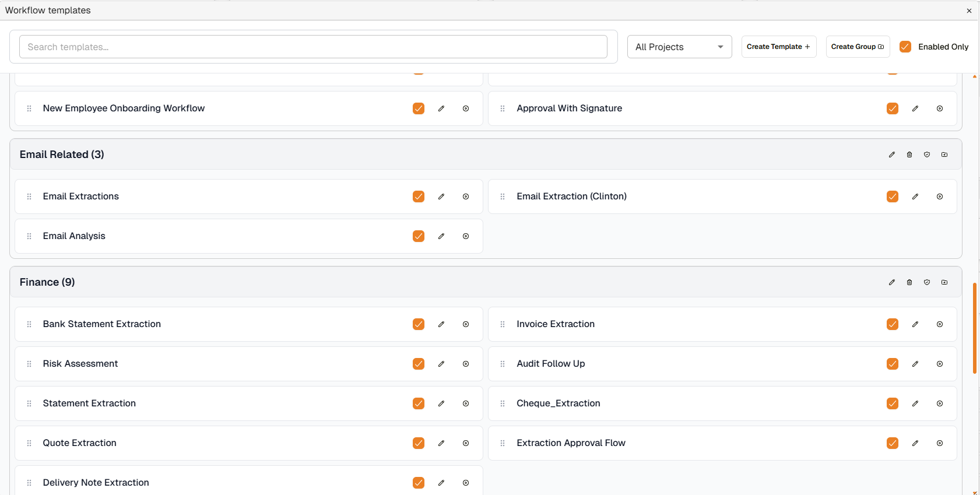Disable Risk Assessment template checkbox
Image resolution: width=980 pixels, height=495 pixels.
(419, 364)
